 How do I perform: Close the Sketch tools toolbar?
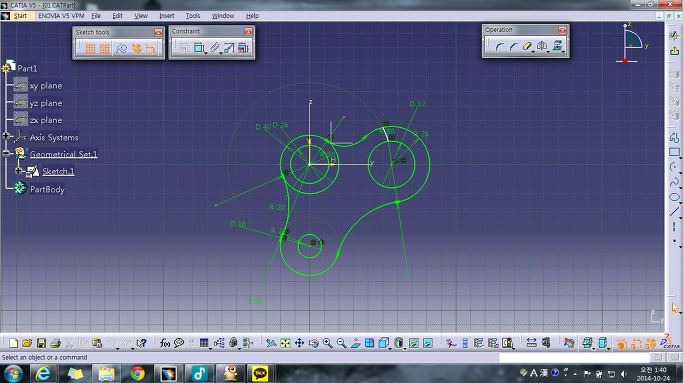click(x=158, y=32)
